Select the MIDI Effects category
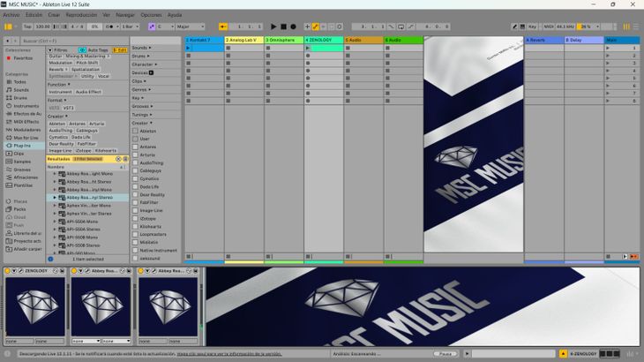The image size is (644, 362). (x=26, y=122)
